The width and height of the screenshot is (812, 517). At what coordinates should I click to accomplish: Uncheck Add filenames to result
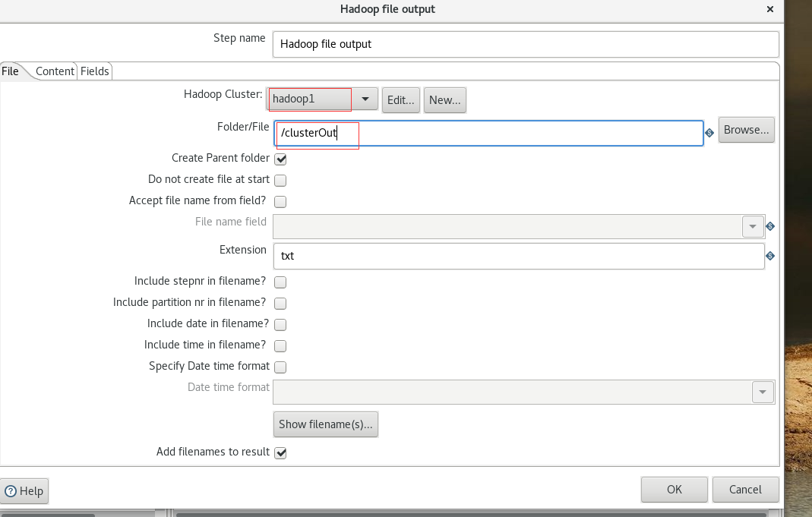tap(280, 452)
